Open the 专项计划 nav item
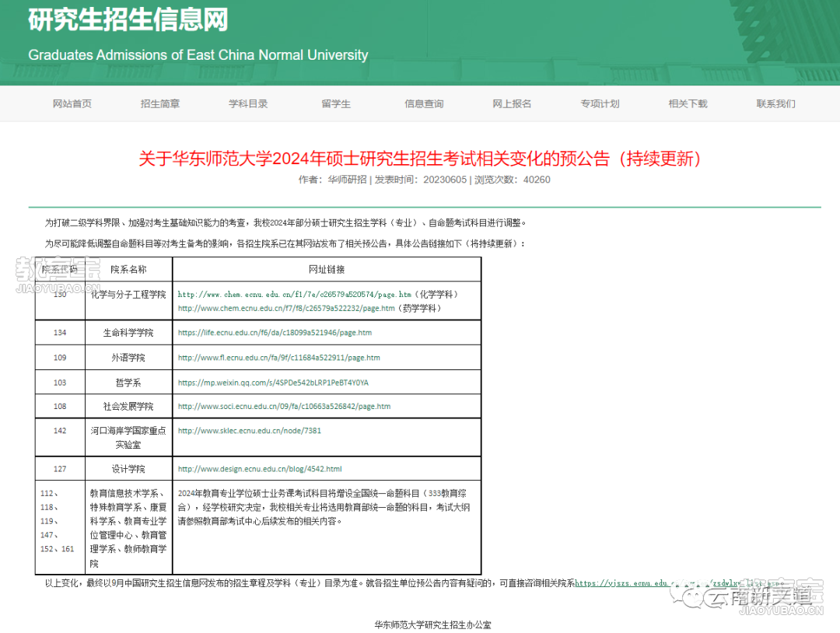 pyautogui.click(x=600, y=104)
